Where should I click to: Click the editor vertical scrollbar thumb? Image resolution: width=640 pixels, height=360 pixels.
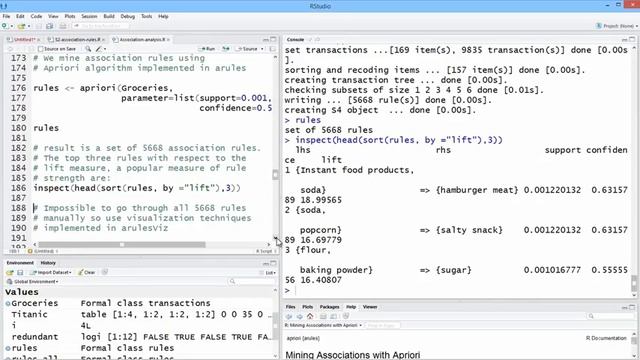coord(276,174)
